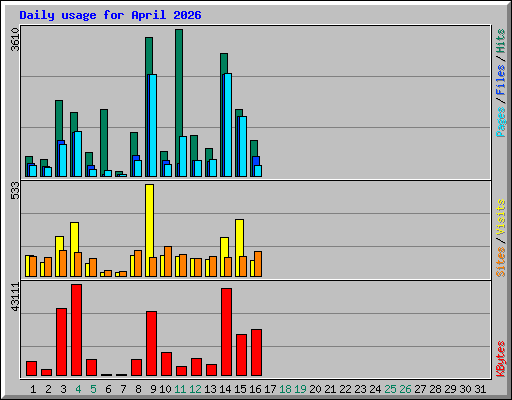Click day 1 on the x-axis
512x400 pixels.
click(33, 389)
